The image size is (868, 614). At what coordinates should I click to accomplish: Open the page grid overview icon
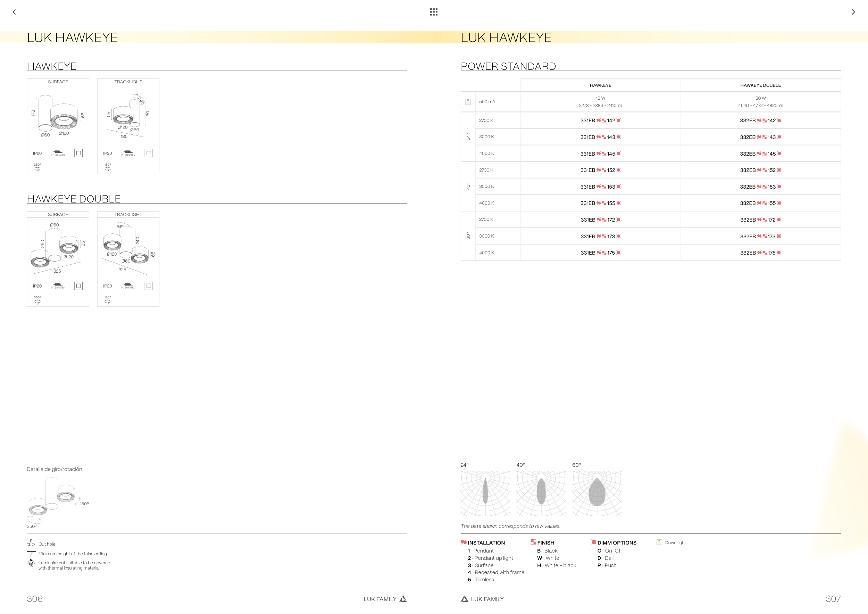click(434, 12)
